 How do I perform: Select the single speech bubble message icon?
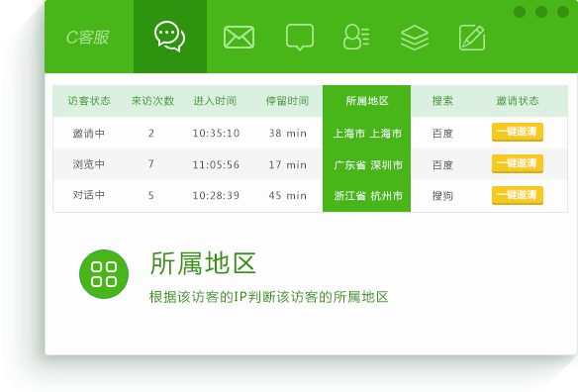pyautogui.click(x=300, y=38)
